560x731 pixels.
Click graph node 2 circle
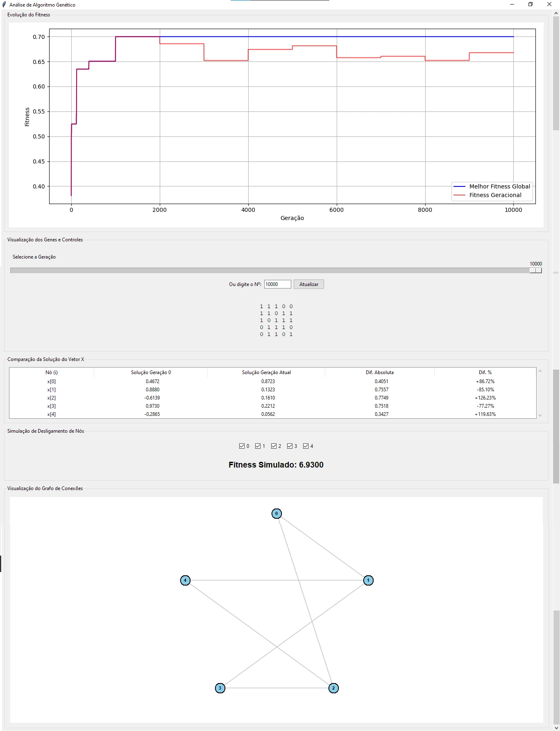333,688
